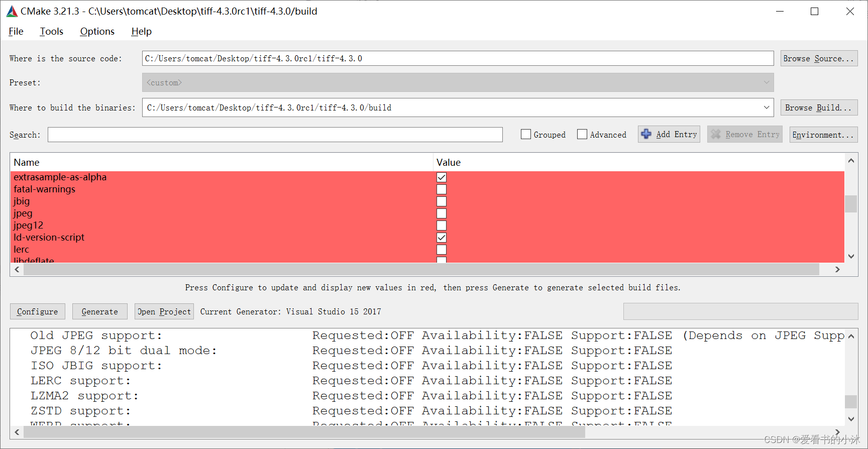This screenshot has width=868, height=449.
Task: Select the ld-version-script entry name
Action: click(x=49, y=238)
